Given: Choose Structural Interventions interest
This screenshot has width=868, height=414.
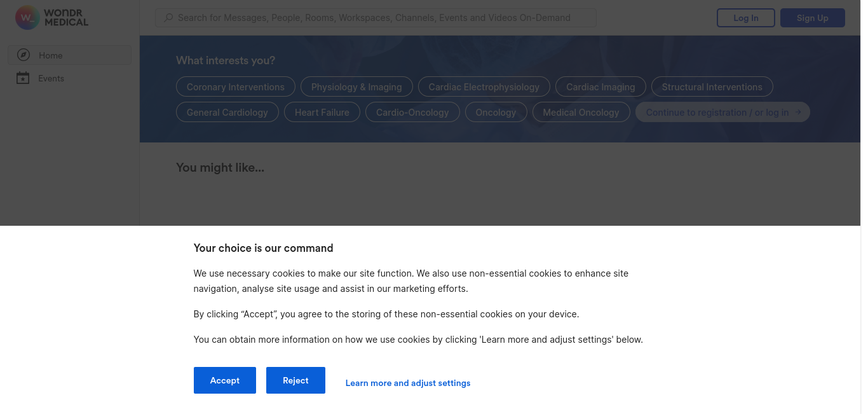Looking at the screenshot, I should click(712, 86).
